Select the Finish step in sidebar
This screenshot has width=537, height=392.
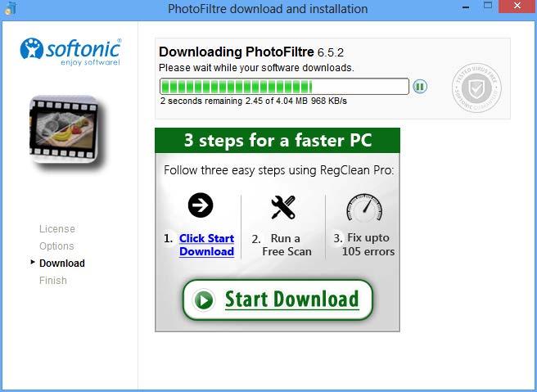(53, 280)
